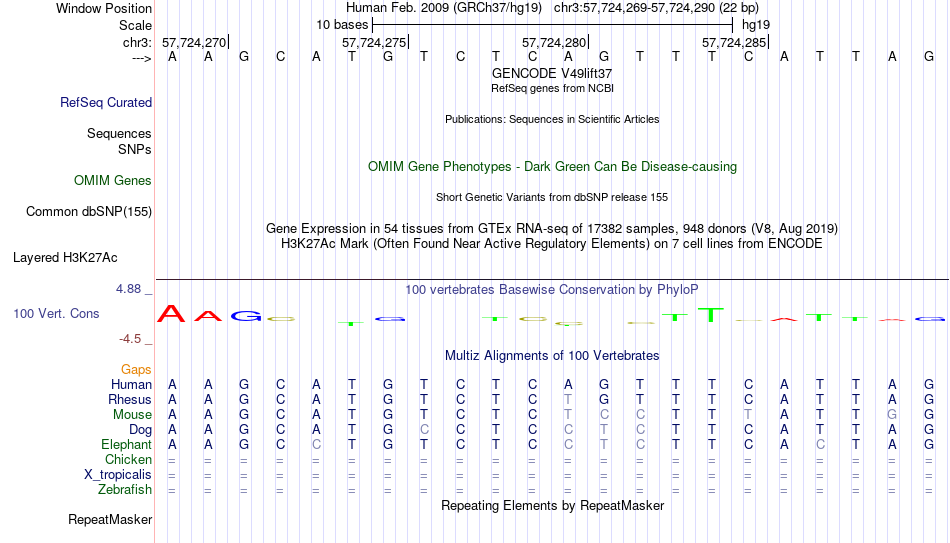This screenshot has height=543, width=950.
Task: Select the Human species row label
Action: (x=131, y=385)
